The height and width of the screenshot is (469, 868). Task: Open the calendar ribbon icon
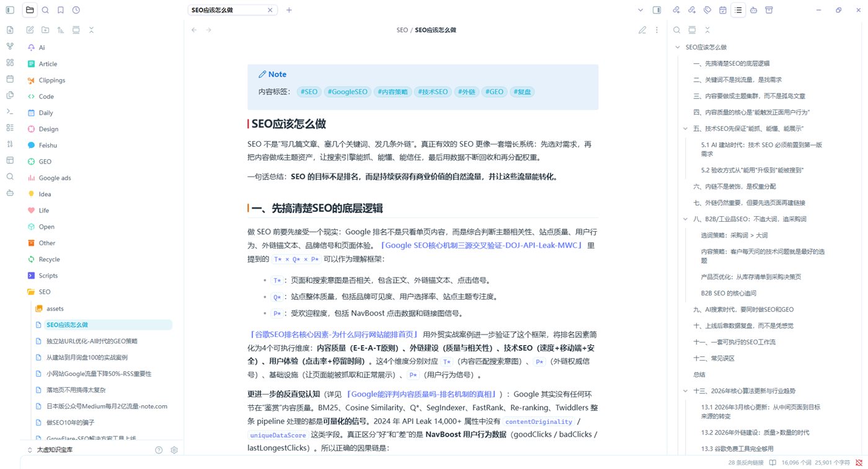(9, 79)
